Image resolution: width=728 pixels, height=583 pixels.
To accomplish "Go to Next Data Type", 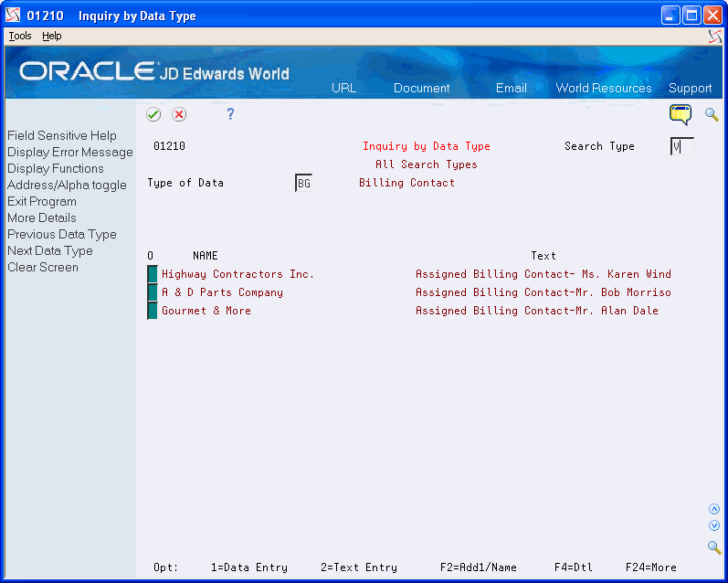I will click(x=50, y=251).
